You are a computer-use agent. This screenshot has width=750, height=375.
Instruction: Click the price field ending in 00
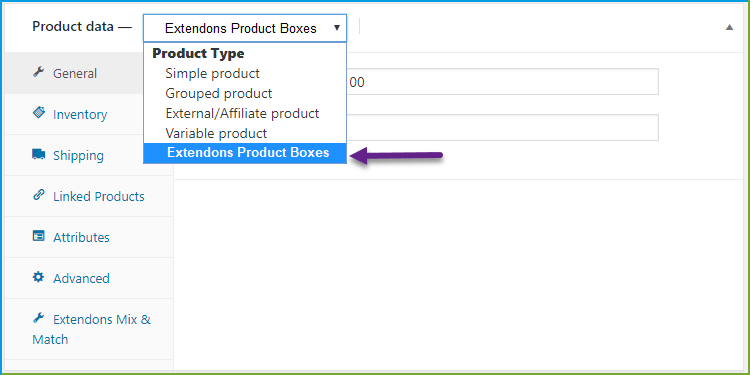[502, 82]
